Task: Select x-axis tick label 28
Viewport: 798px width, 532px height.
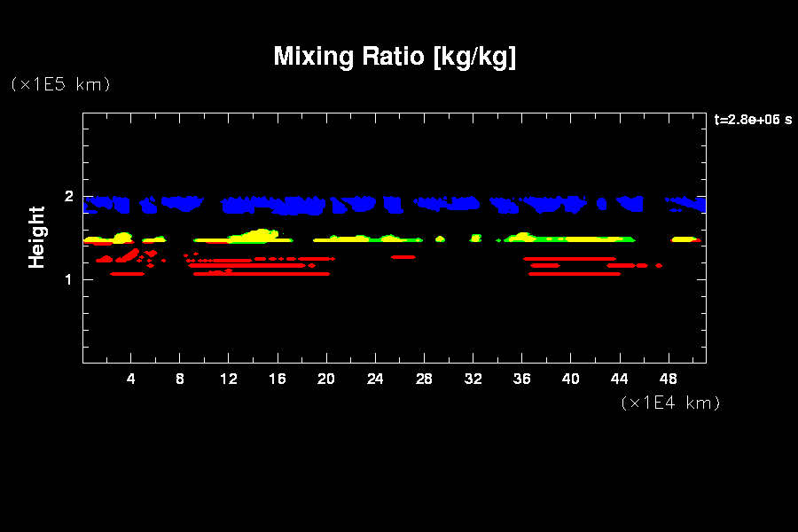Action: click(424, 379)
